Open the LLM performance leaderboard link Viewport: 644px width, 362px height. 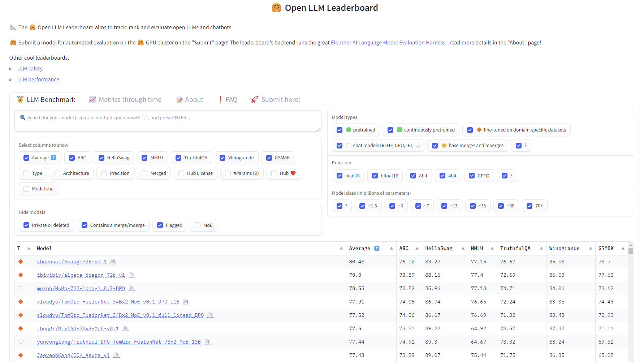click(38, 79)
